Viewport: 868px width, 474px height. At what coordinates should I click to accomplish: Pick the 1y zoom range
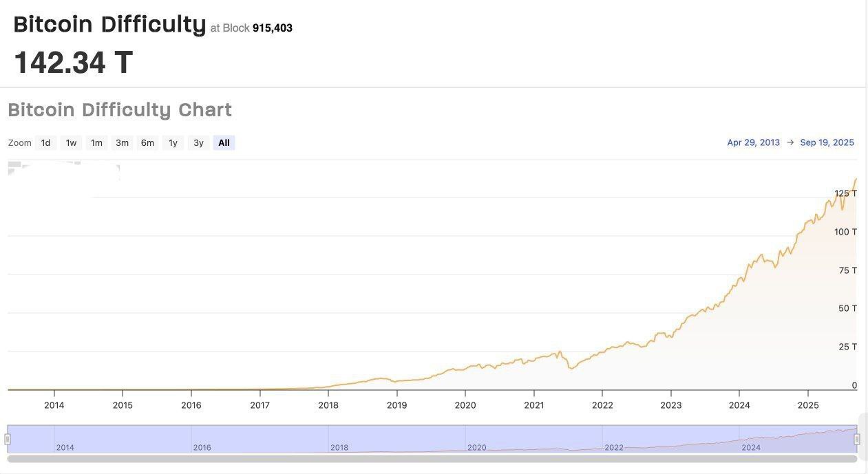(173, 143)
